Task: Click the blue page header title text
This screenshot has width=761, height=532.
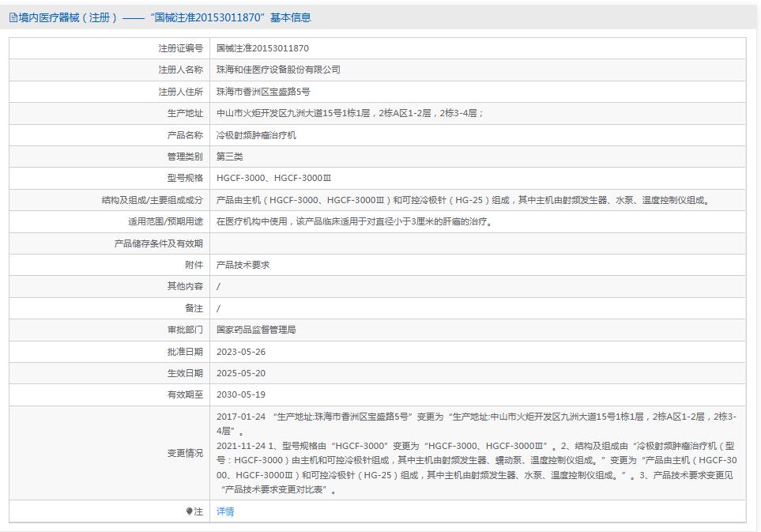Action: (x=158, y=17)
